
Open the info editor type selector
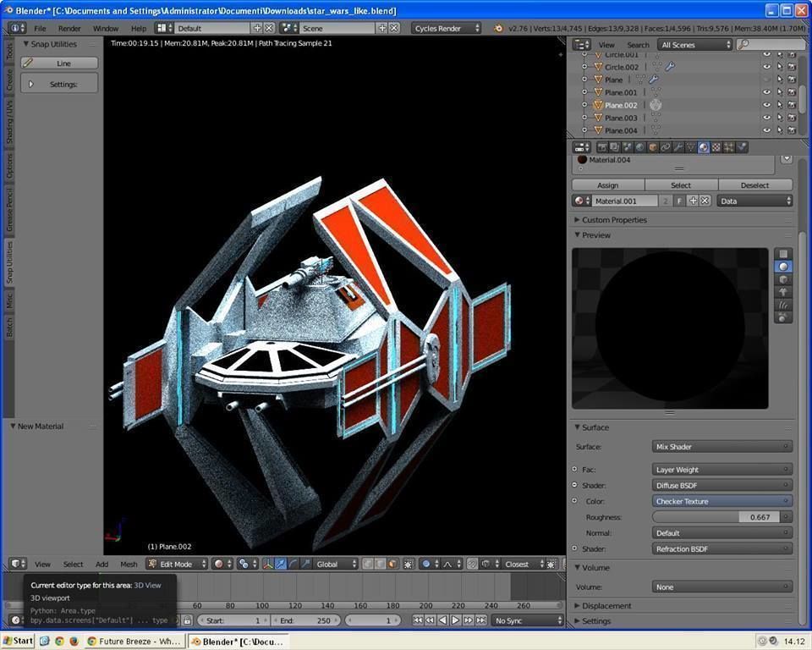coord(18,28)
